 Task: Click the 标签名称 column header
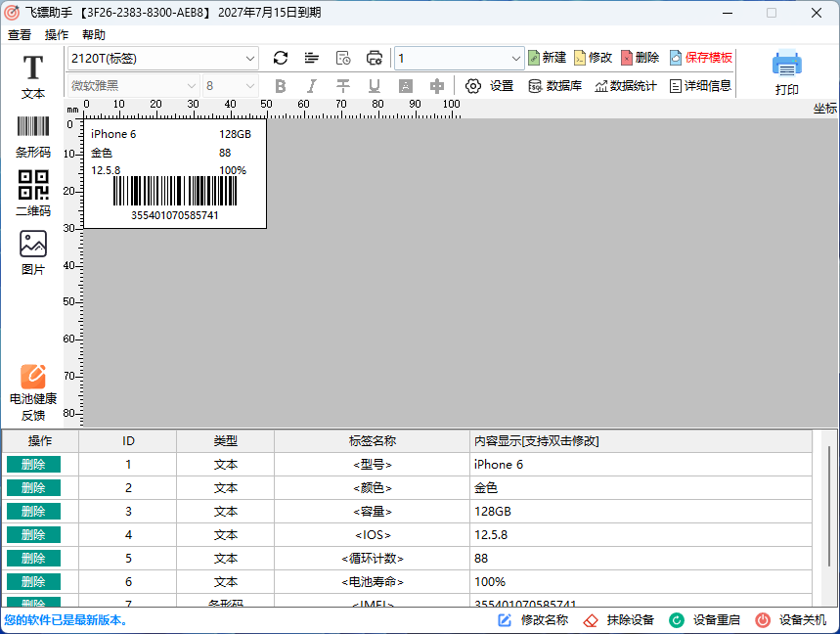(x=373, y=441)
